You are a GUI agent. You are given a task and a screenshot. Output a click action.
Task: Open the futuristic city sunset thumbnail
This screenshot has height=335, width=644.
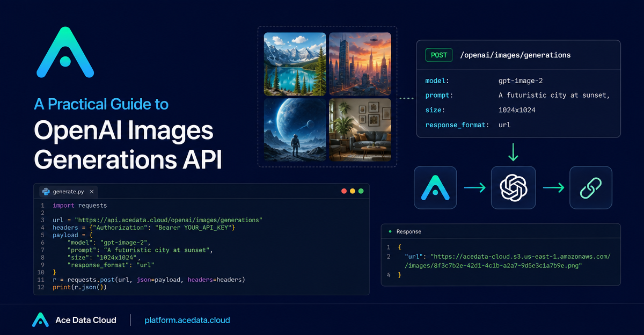pos(360,64)
